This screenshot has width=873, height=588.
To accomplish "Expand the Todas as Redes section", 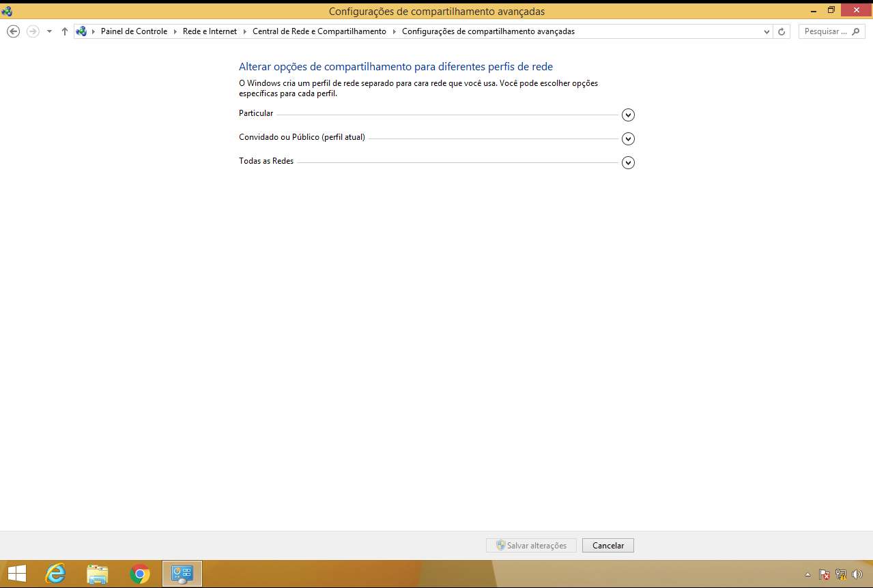I will point(629,163).
